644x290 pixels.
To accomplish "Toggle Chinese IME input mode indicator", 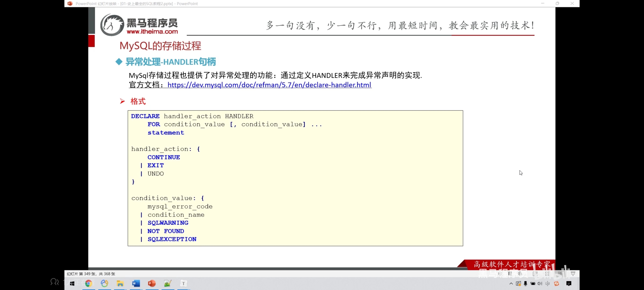I will (x=547, y=284).
